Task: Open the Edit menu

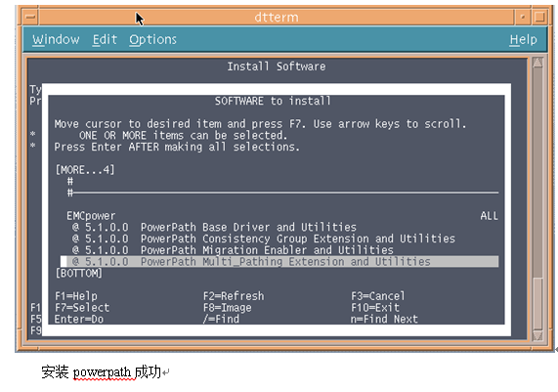Action: click(105, 39)
